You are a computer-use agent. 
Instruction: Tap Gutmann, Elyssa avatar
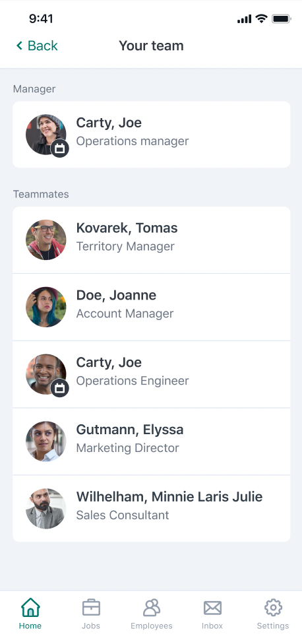46,441
